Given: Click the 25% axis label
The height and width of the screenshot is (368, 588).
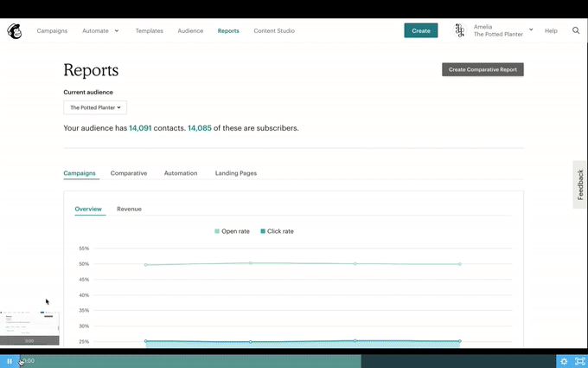Looking at the screenshot, I should (84, 342).
